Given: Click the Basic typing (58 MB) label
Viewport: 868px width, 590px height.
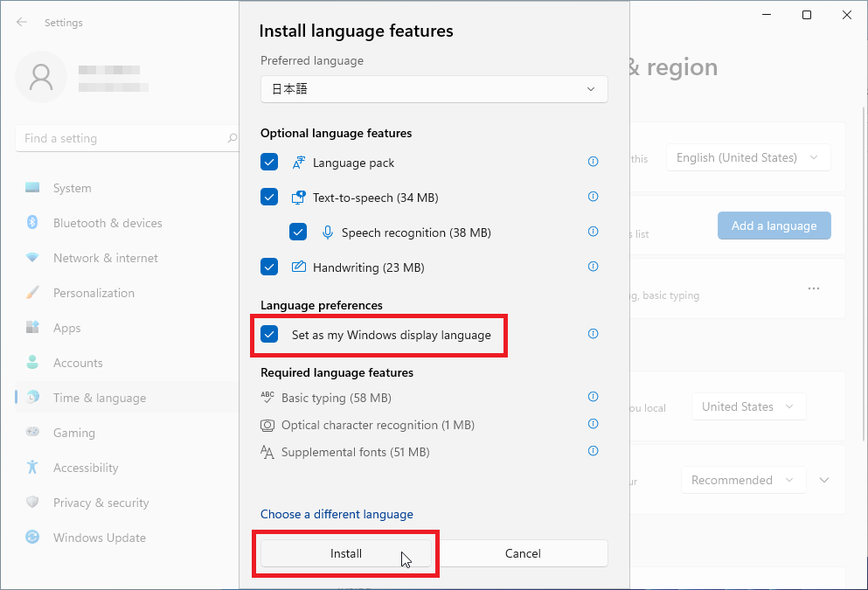Looking at the screenshot, I should click(x=336, y=398).
